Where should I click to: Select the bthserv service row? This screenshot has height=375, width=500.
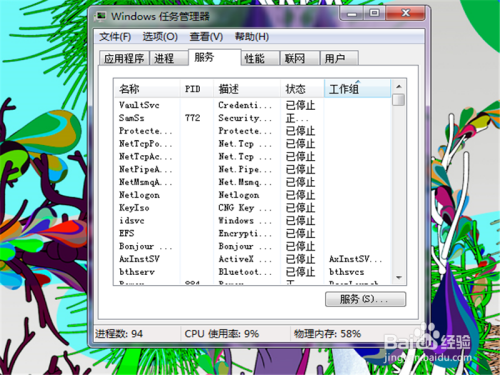[252, 272]
